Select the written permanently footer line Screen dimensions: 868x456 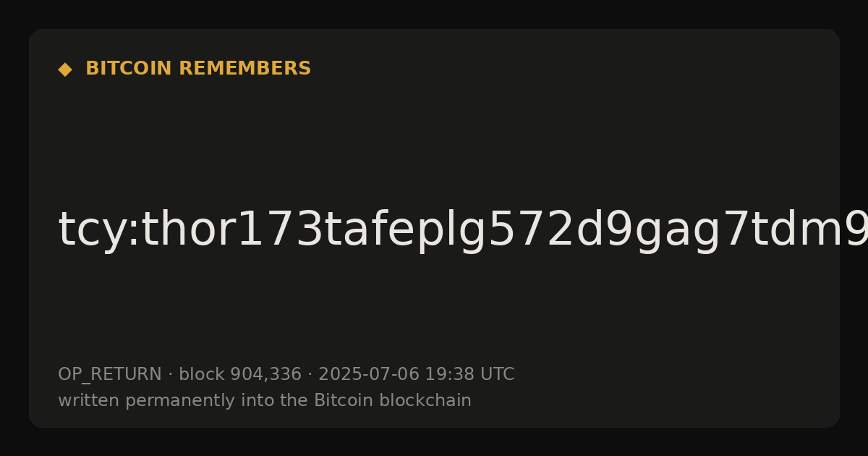point(265,400)
